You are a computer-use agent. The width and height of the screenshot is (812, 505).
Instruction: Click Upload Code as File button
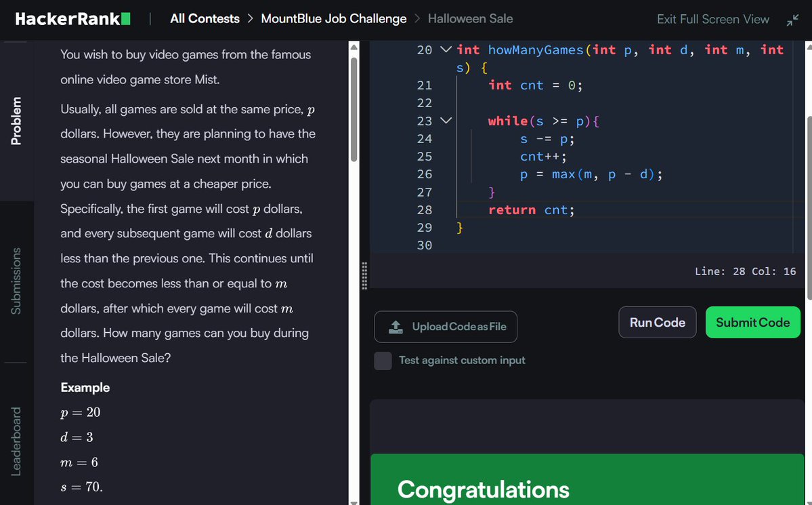tap(446, 327)
